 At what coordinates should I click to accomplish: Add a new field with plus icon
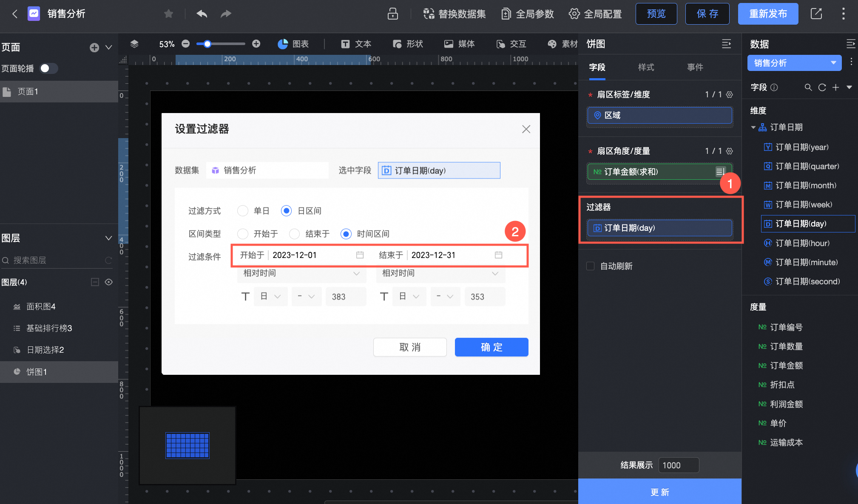[x=836, y=87]
